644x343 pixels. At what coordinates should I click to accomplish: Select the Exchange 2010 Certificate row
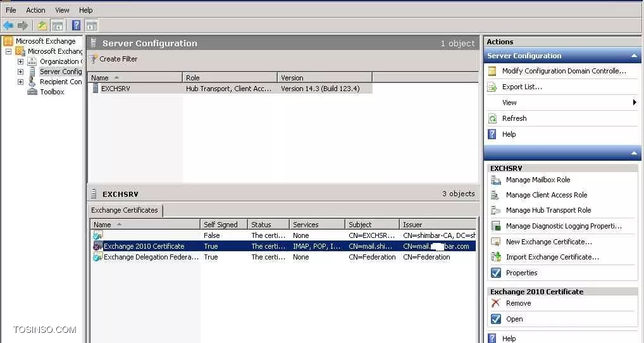[x=283, y=246]
